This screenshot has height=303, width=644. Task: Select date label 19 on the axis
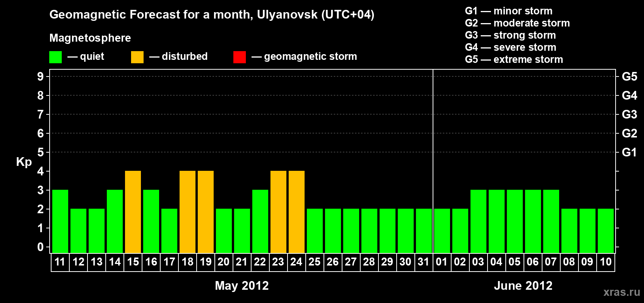206,262
